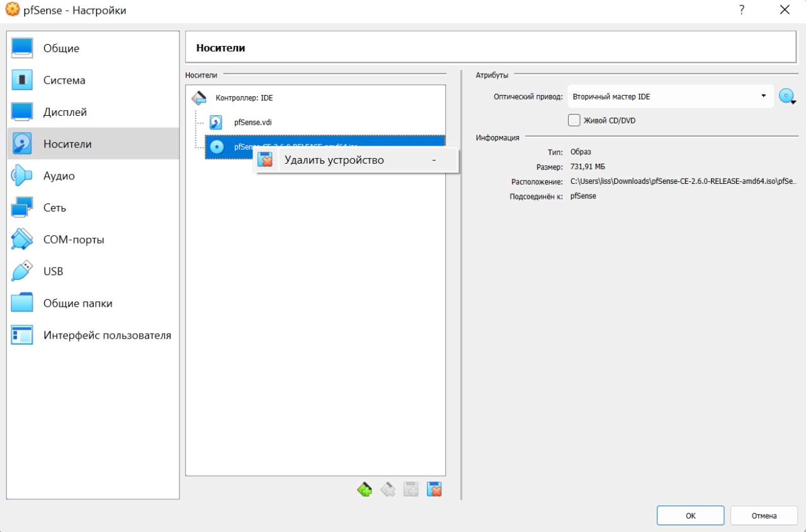This screenshot has height=532, width=806.
Task: Click the choose optical disk image icon
Action: [x=787, y=97]
